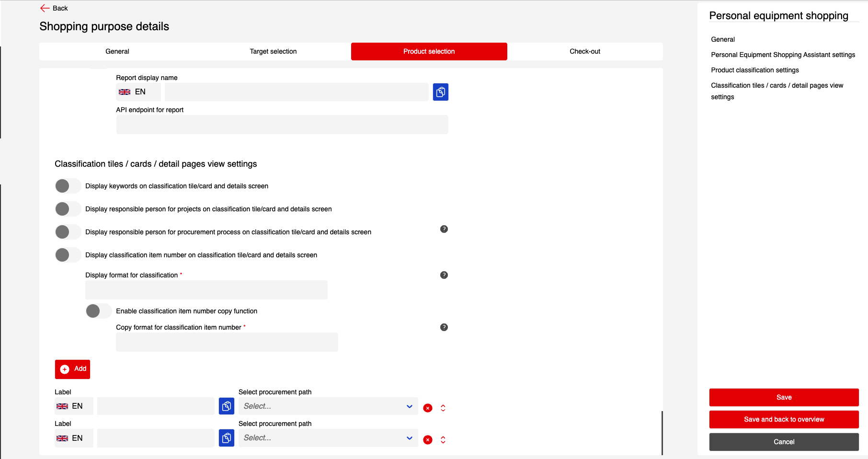Open the first Select procurement path dropdown
Viewport: 868px width, 459px height.
click(328, 406)
